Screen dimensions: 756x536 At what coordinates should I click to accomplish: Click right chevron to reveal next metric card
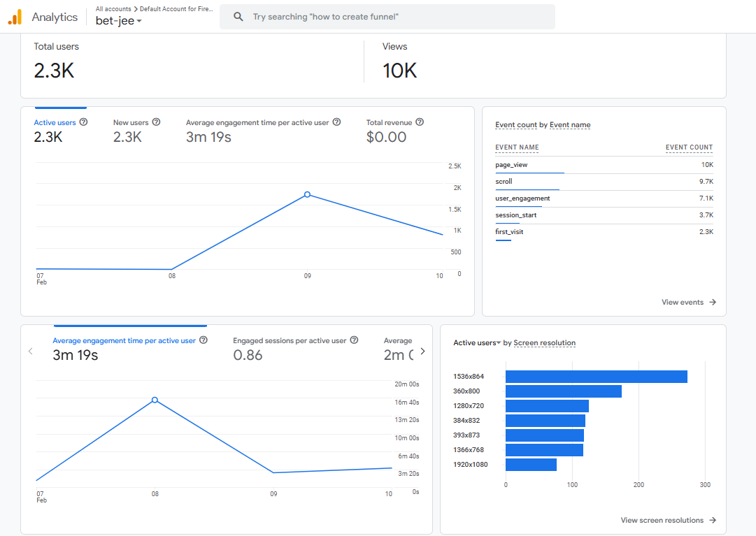tap(422, 352)
